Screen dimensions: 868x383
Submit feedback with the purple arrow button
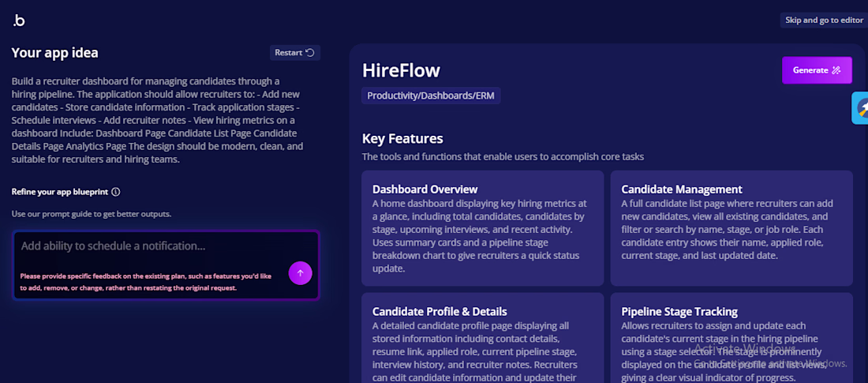pos(300,273)
